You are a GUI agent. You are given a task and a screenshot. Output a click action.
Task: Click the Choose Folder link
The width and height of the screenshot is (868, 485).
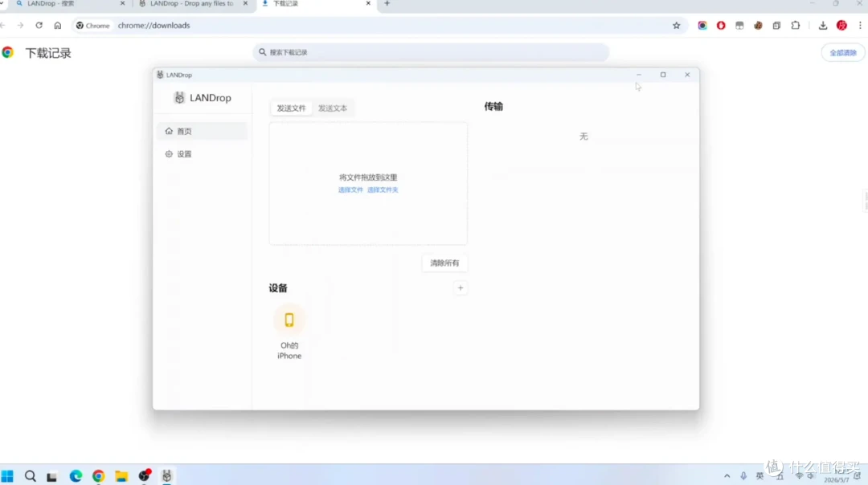tap(383, 190)
